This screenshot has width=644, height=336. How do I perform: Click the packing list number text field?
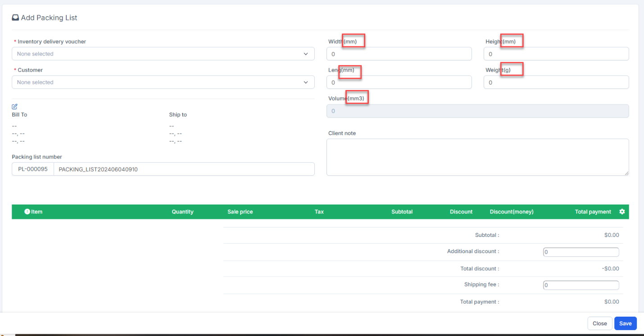coord(184,169)
